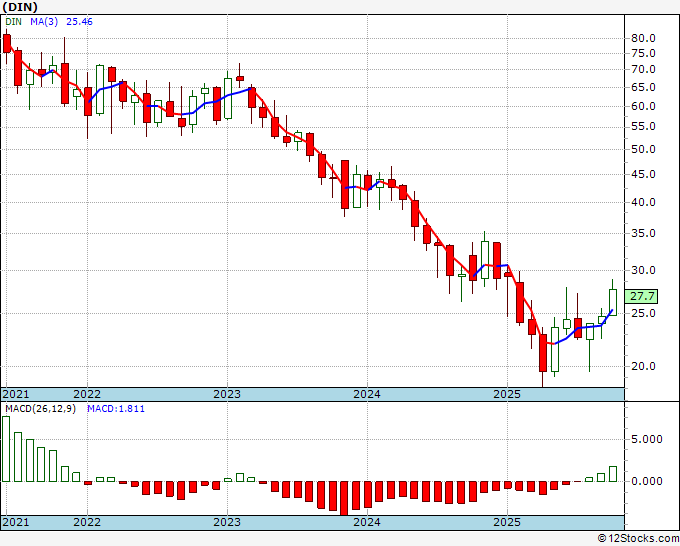Screen dimensions: 680x546
Task: Select 2025 on the price chart timeline
Action: pyautogui.click(x=507, y=394)
